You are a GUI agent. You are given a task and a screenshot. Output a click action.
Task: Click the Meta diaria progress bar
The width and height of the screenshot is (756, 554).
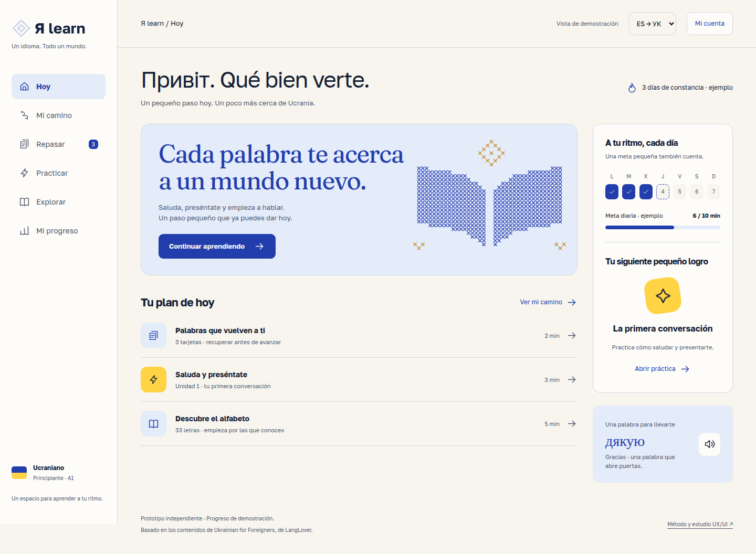click(x=663, y=227)
